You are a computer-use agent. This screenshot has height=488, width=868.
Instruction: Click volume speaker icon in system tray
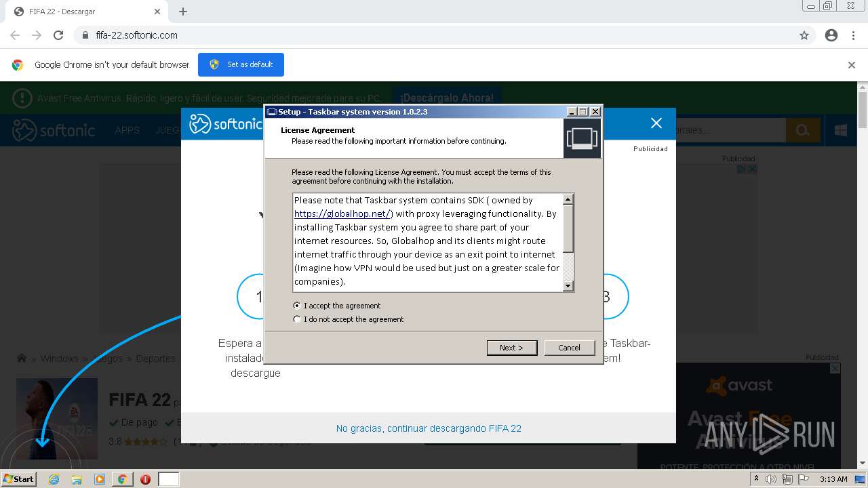click(x=771, y=479)
